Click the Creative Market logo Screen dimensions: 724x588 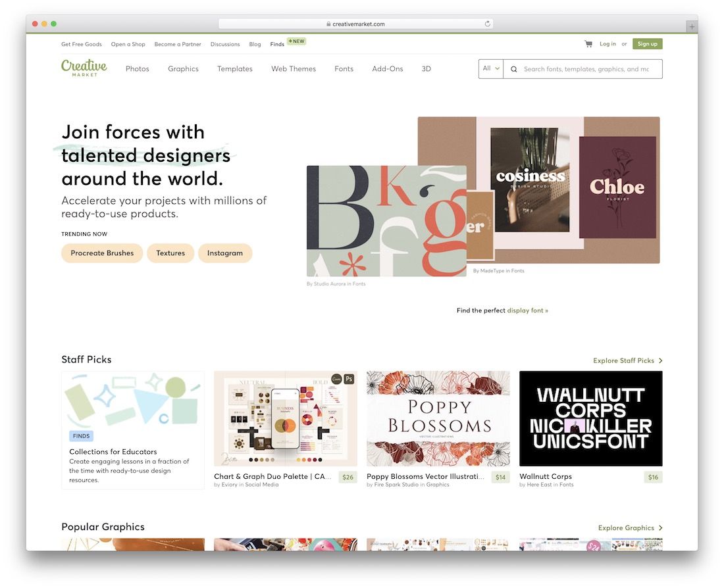click(x=84, y=68)
